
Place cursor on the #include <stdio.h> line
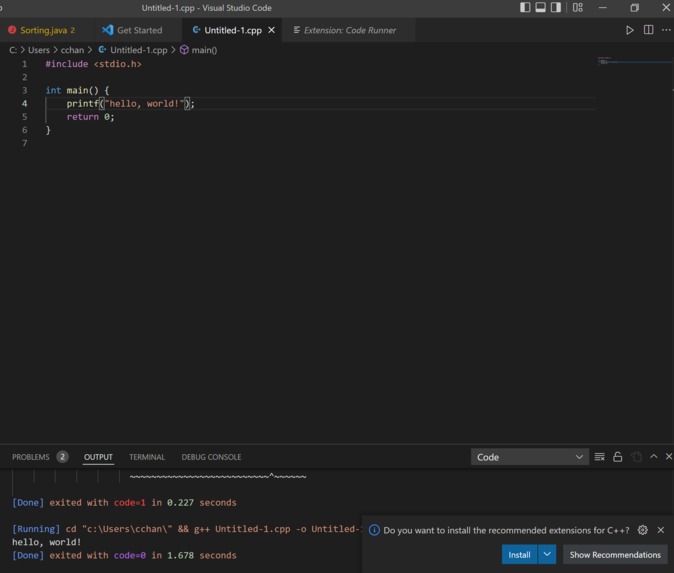click(93, 64)
